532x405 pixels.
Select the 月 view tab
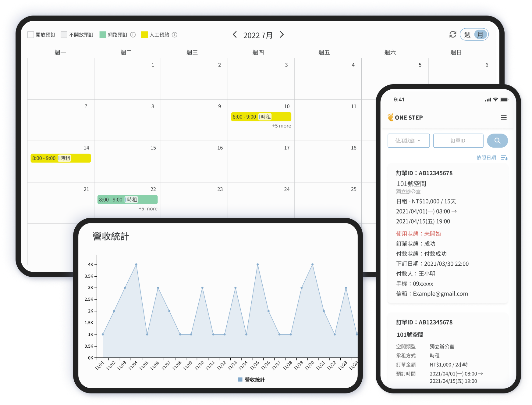tap(481, 35)
